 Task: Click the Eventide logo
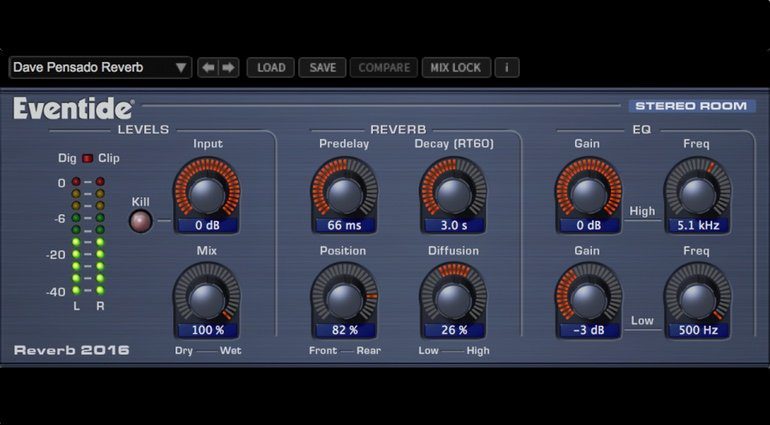coord(73,108)
